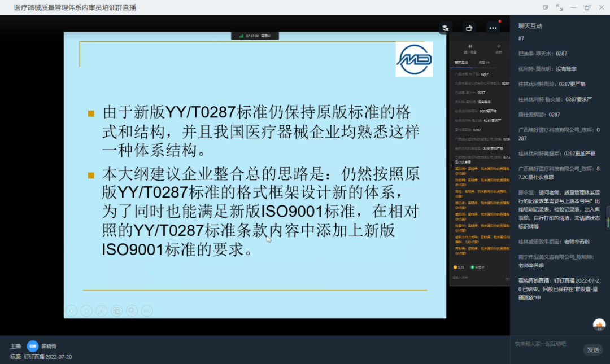Click the stream title 钉钉直播 2022-07-20
The height and width of the screenshot is (364, 610).
[48, 357]
